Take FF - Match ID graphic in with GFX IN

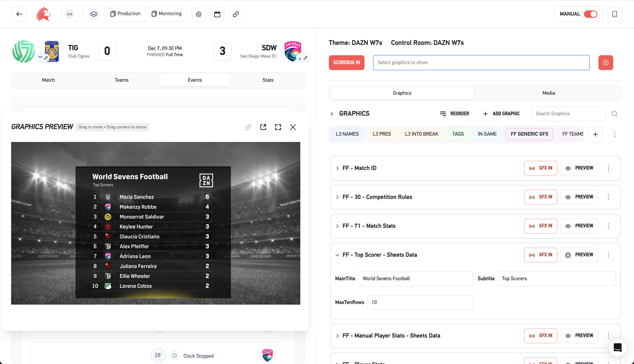[541, 168]
